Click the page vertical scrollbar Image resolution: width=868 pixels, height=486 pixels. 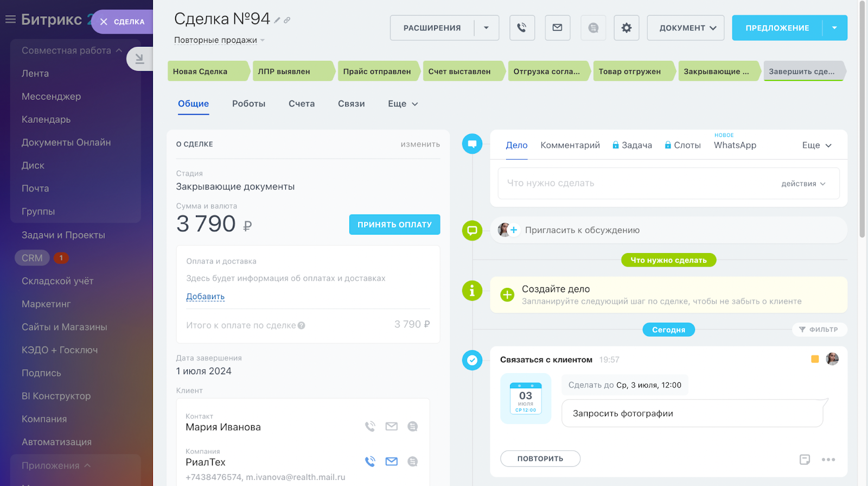click(862, 119)
